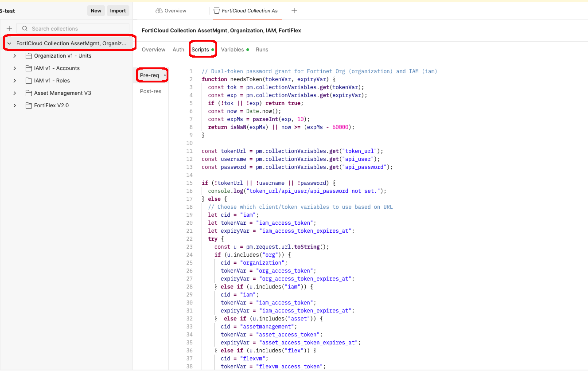Expand IAM v1 - Roles folder
588x371 pixels.
coord(15,81)
